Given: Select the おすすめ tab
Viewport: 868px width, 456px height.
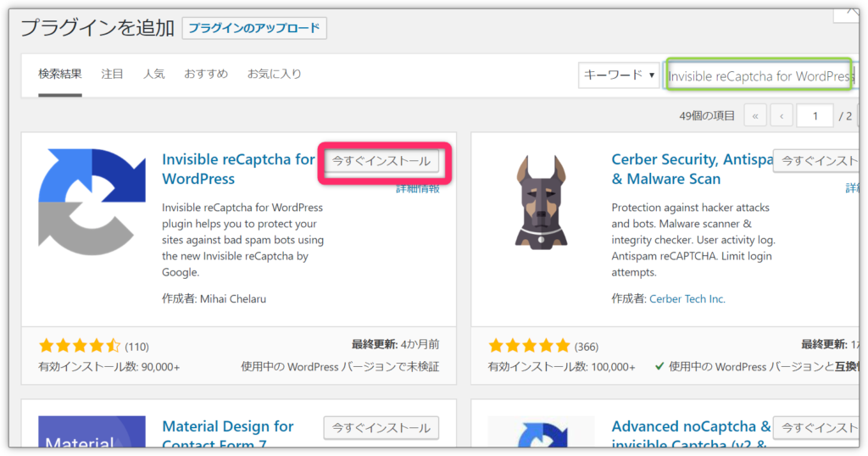Looking at the screenshot, I should tap(206, 74).
